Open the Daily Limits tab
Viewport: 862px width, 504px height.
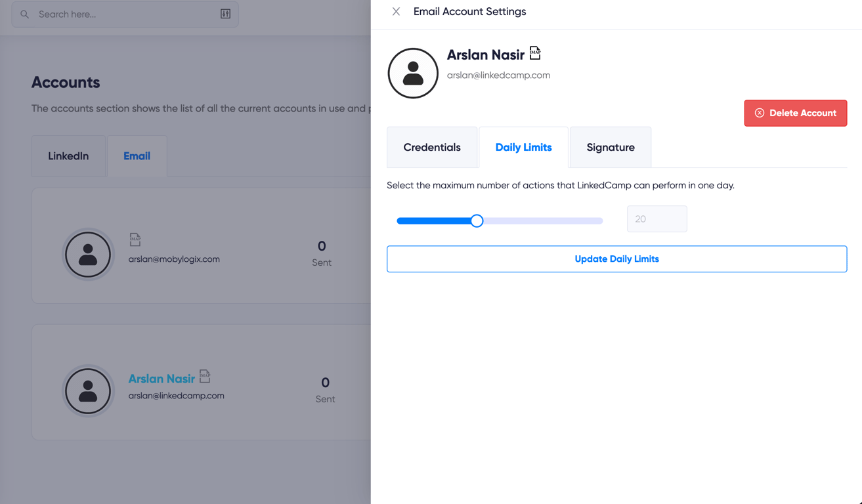[523, 147]
